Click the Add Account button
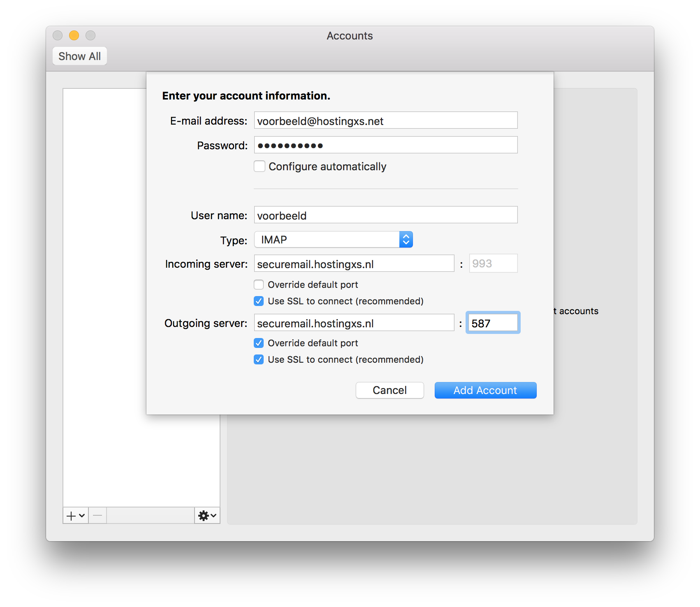This screenshot has height=607, width=700. [x=485, y=390]
